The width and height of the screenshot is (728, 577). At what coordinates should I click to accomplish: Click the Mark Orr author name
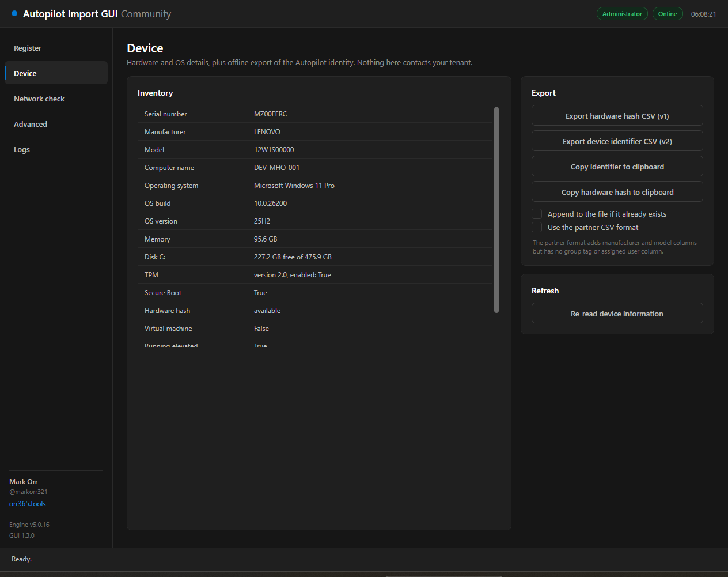24,482
